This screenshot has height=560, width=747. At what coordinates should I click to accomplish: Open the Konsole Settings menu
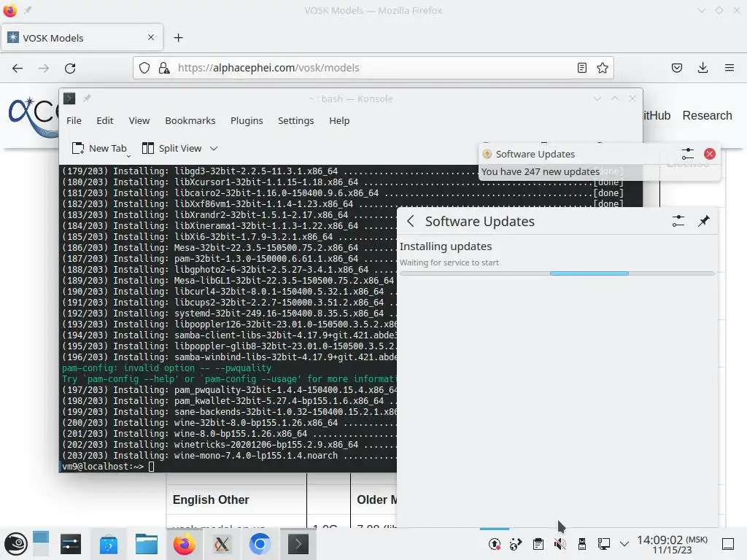pos(296,120)
